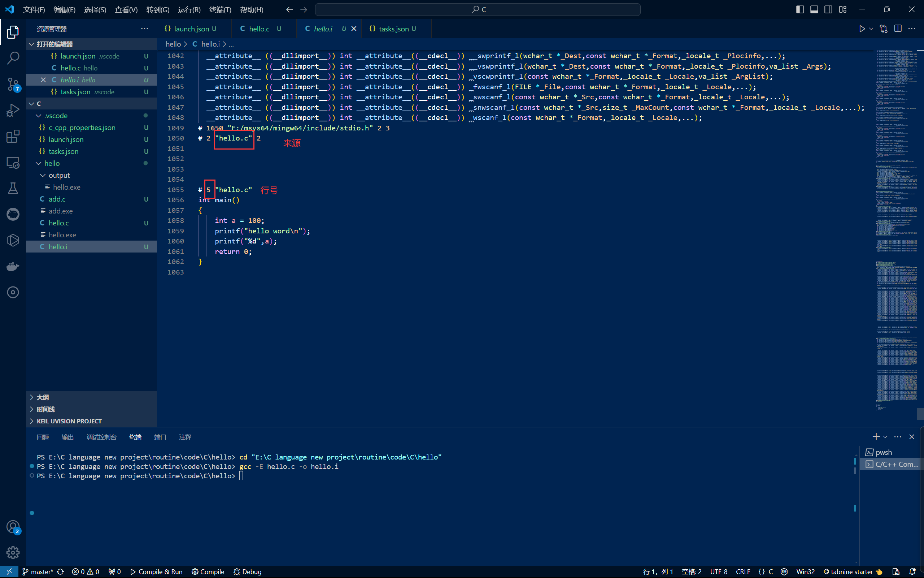Click the CRLF line ending selector
This screenshot has width=924, height=578.
[743, 571]
